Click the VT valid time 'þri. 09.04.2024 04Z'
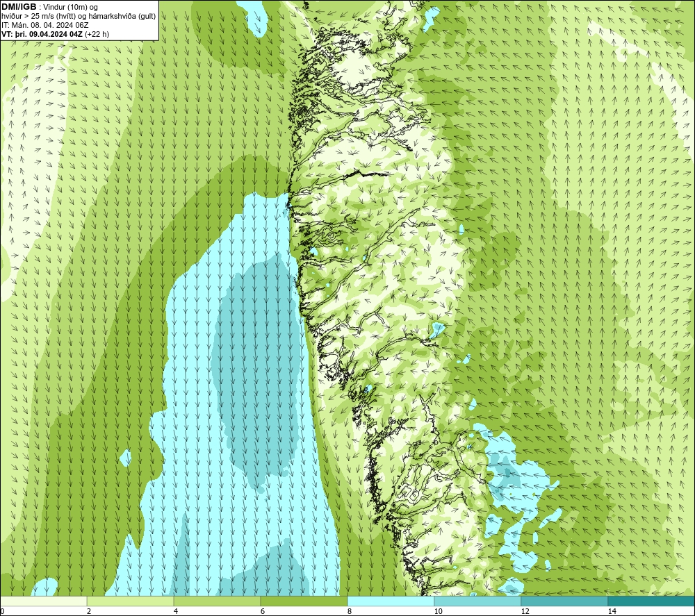The image size is (695, 616). 49,33
